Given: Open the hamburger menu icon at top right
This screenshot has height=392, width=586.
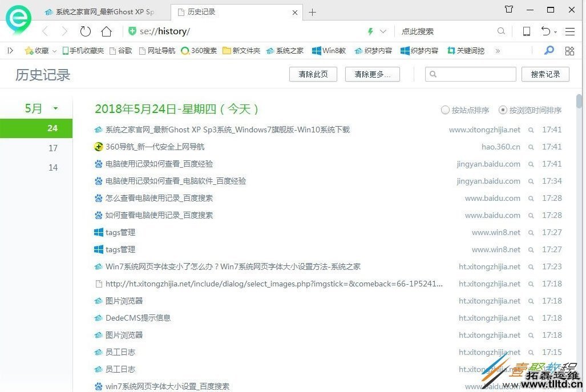Looking at the screenshot, I should click(x=569, y=31).
